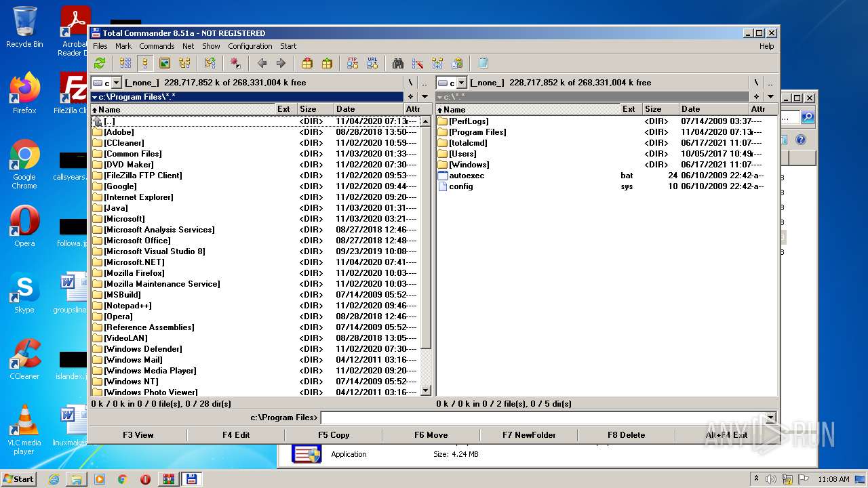
Task: Open the Start menu in Total Commander
Action: 288,46
